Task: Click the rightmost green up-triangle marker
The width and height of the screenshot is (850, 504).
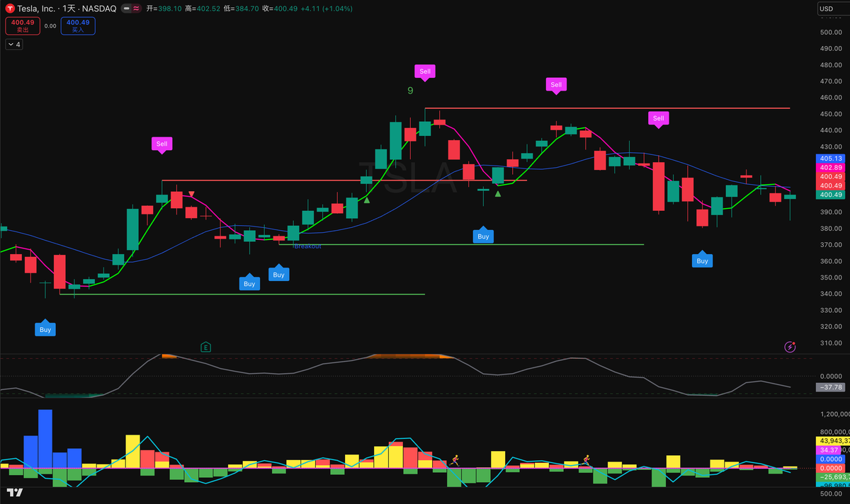Action: click(498, 193)
